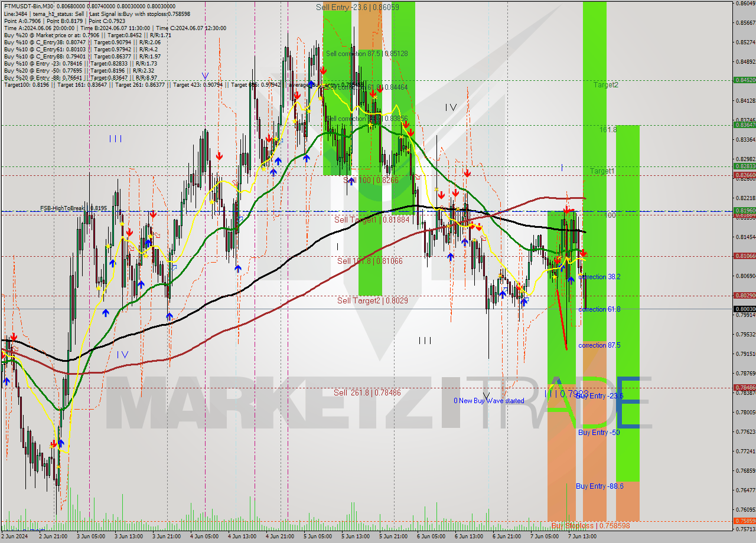Click the current price tag 0.80030
The width and height of the screenshot is (756, 543).
[x=744, y=309]
